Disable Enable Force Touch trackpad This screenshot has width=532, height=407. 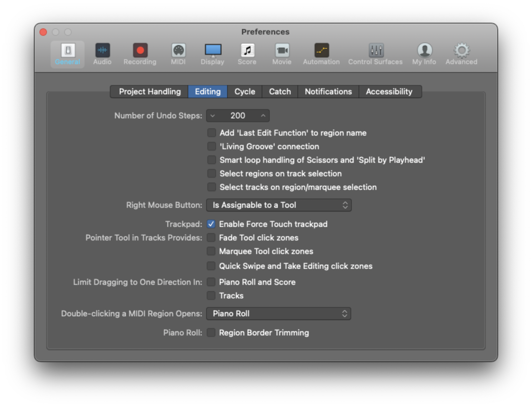click(x=211, y=224)
